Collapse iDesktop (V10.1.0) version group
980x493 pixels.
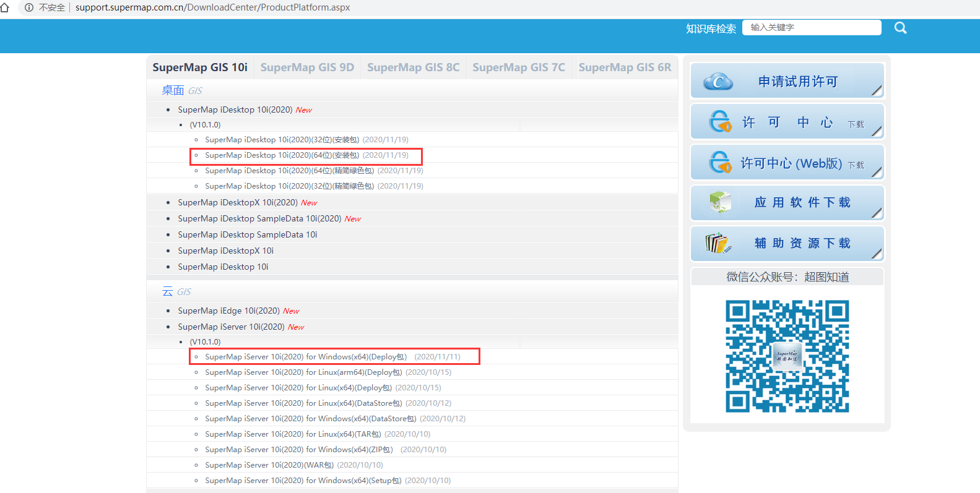205,125
